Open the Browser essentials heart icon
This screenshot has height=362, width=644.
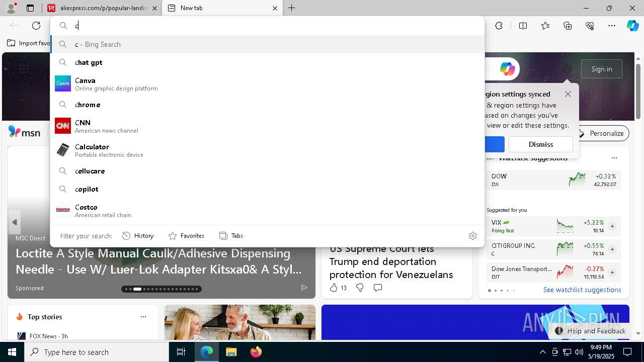pyautogui.click(x=590, y=26)
